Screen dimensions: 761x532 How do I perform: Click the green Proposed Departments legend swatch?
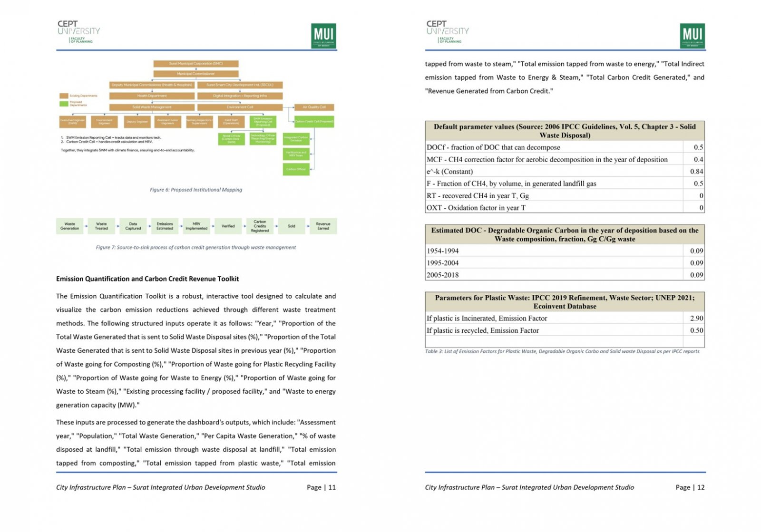coord(64,103)
